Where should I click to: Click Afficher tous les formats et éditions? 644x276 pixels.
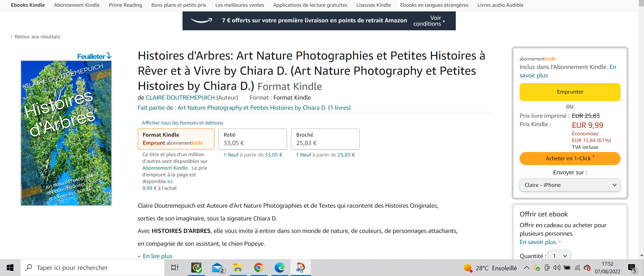click(183, 123)
